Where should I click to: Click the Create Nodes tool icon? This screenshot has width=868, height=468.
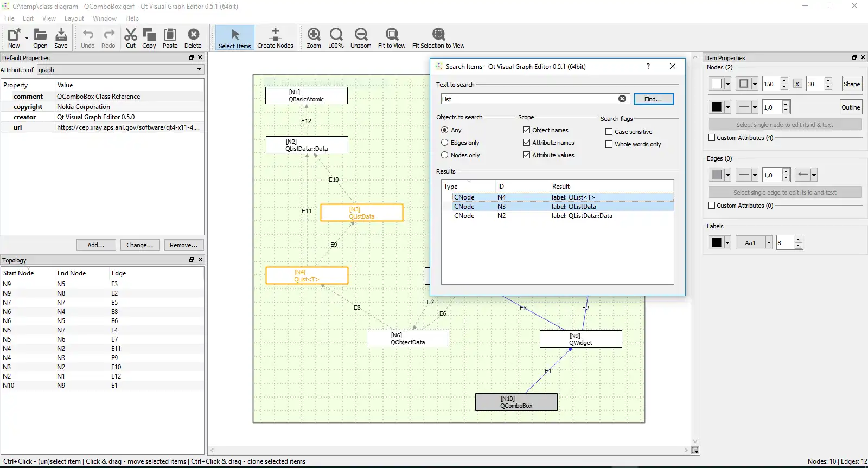coord(275,35)
